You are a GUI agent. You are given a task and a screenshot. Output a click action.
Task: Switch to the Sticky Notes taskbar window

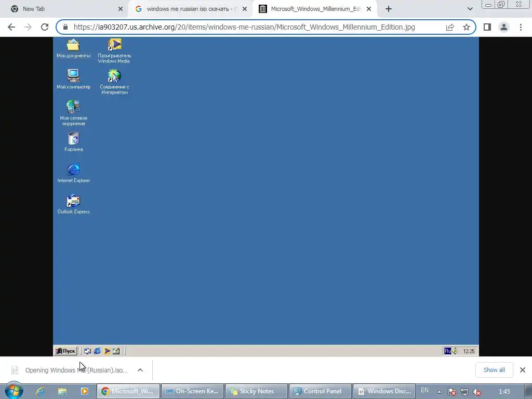[257, 391]
